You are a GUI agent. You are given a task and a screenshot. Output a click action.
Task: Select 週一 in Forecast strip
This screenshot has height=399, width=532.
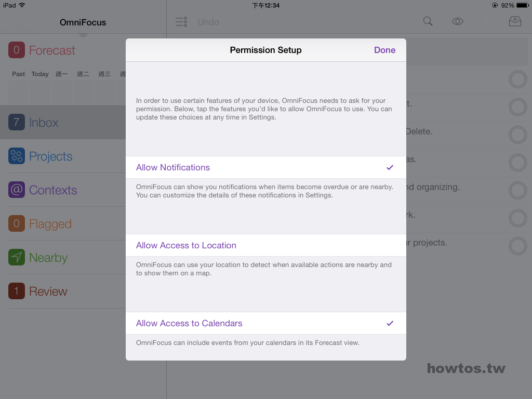pyautogui.click(x=61, y=74)
